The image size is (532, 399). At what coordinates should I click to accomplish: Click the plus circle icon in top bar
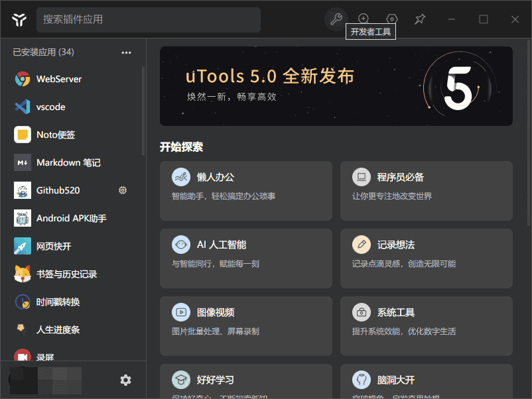click(x=364, y=19)
